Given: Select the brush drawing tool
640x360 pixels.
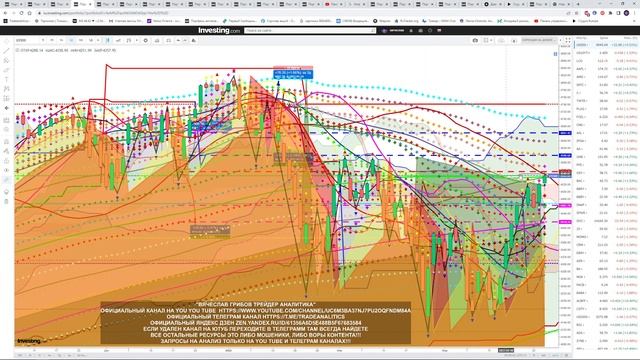Looking at the screenshot, I should pyautogui.click(x=6, y=70).
